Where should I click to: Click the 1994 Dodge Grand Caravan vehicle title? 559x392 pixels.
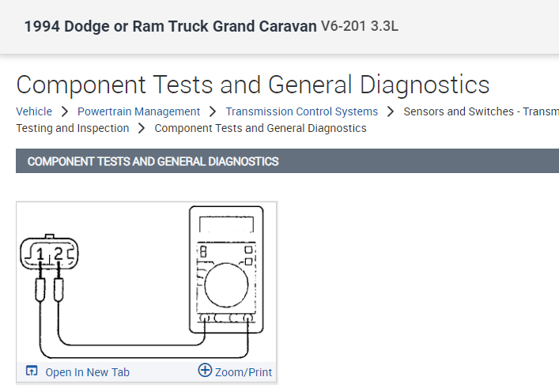[x=170, y=27]
